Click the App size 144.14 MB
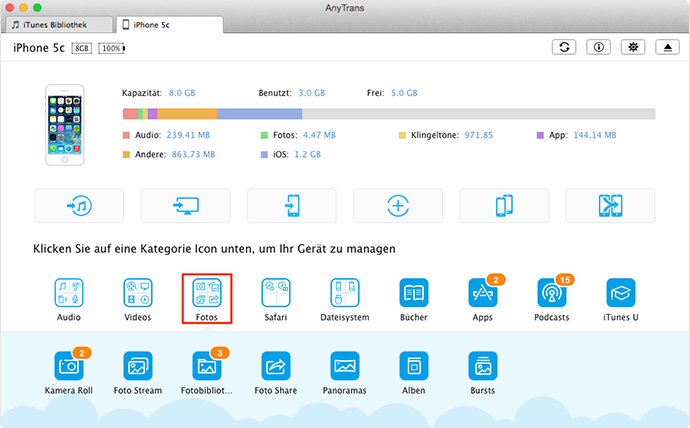This screenshot has width=690, height=428. 595,135
